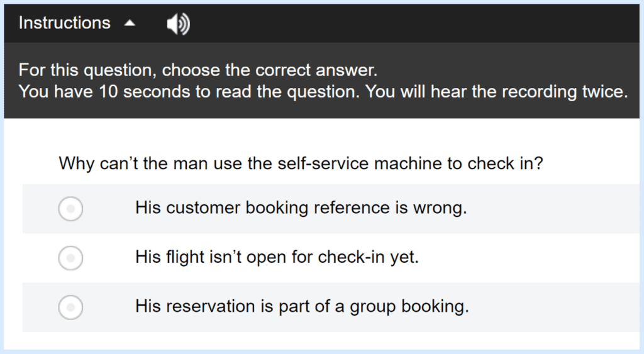Click the answer text 'His flight isn't open for check-in yet.'
Image resolution: width=644 pixels, height=354 pixels.
click(x=277, y=257)
